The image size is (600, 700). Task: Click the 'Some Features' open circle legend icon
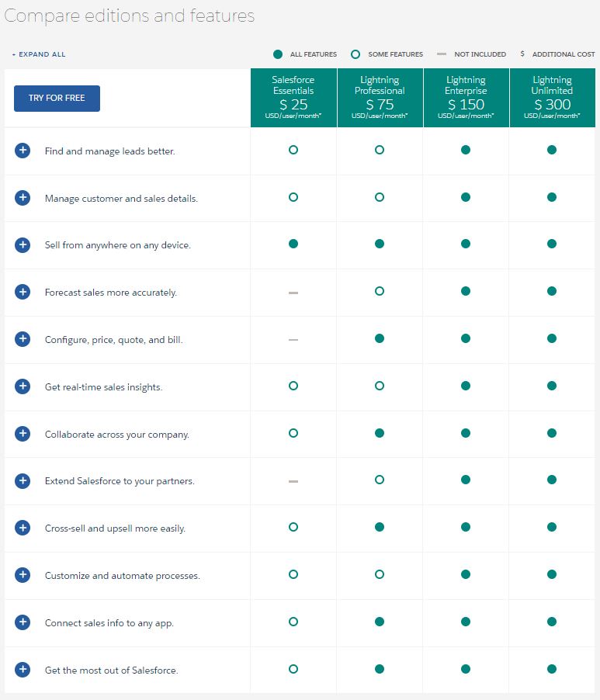tap(357, 54)
